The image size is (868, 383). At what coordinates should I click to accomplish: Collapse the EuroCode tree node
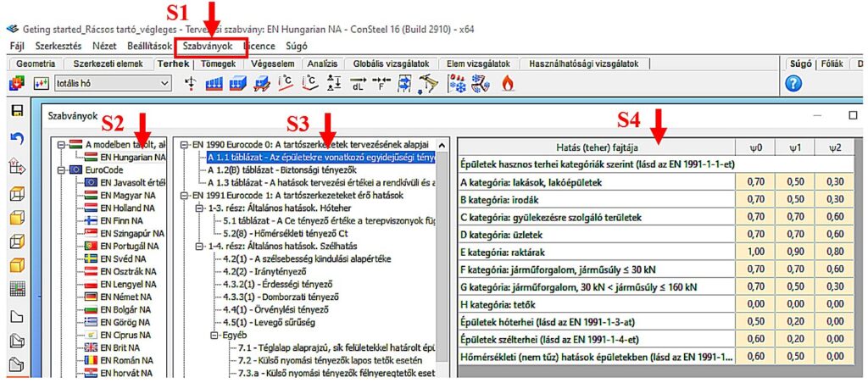tap(61, 170)
